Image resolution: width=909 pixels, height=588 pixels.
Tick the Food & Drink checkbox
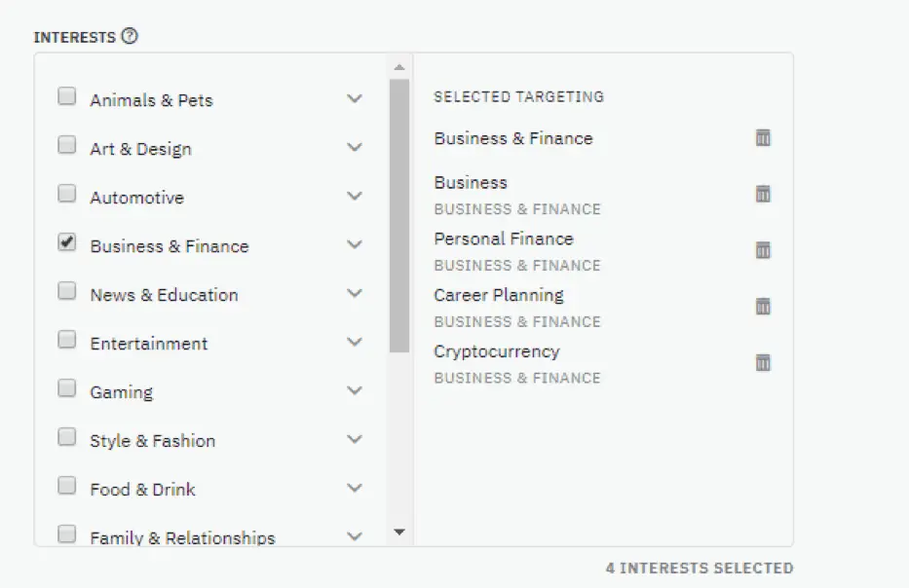click(66, 485)
